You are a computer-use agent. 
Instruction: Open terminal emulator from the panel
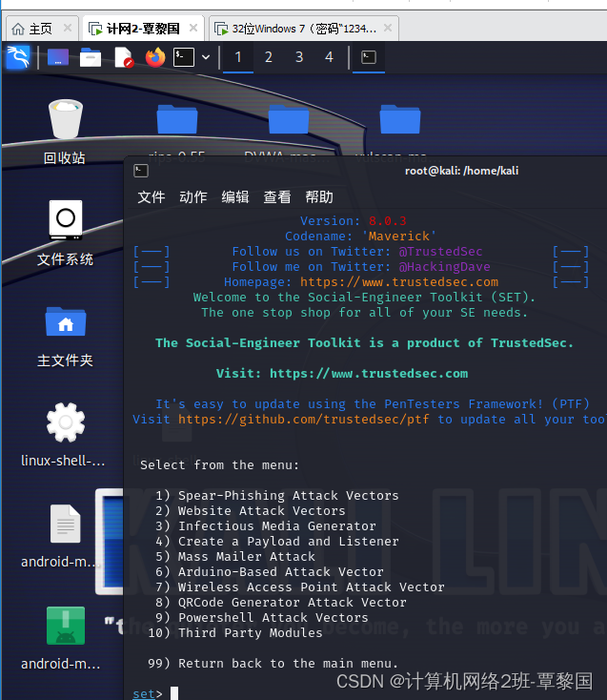coord(184,57)
